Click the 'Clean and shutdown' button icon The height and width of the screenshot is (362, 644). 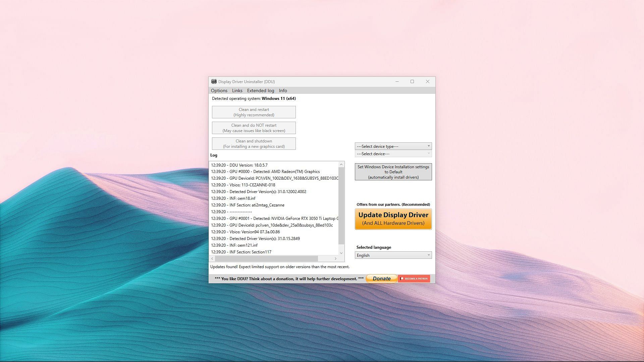(x=254, y=144)
